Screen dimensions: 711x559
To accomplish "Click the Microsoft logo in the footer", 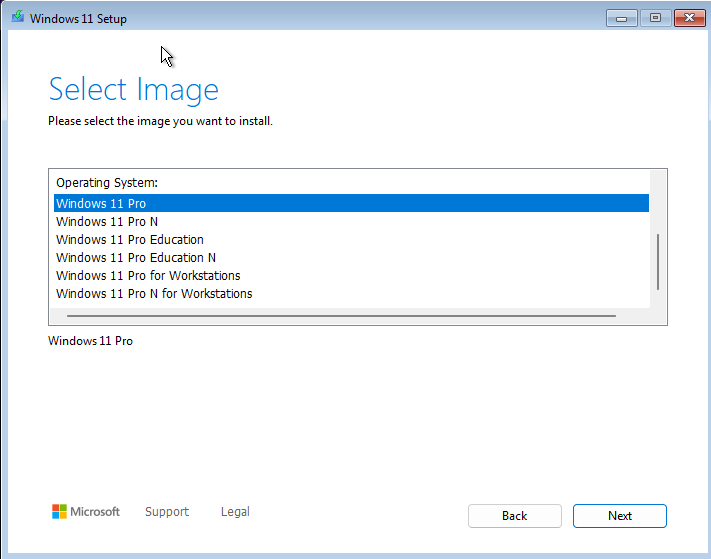I will pos(86,512).
